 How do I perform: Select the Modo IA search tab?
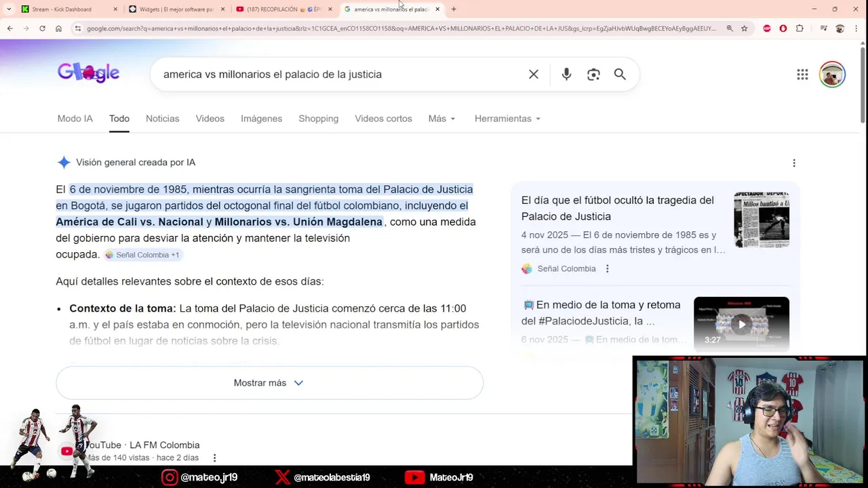(x=75, y=119)
